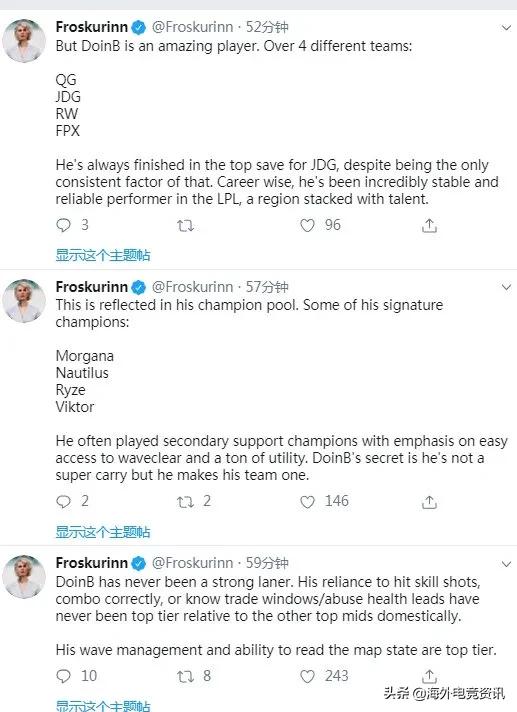Reply to the tweet about four different teams
Viewport: 517px width, 712px height.
[64, 225]
